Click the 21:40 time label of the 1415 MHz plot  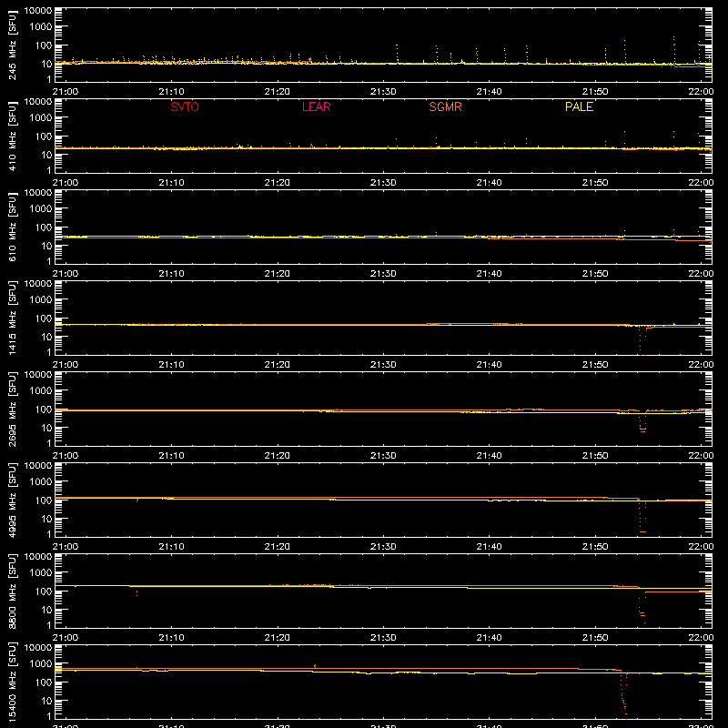489,365
